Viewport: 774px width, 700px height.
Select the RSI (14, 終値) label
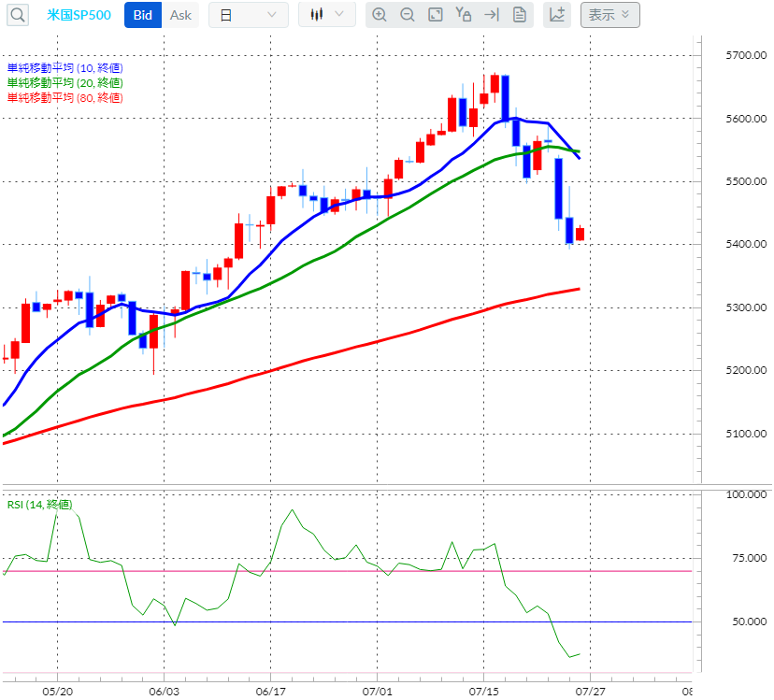tap(39, 505)
